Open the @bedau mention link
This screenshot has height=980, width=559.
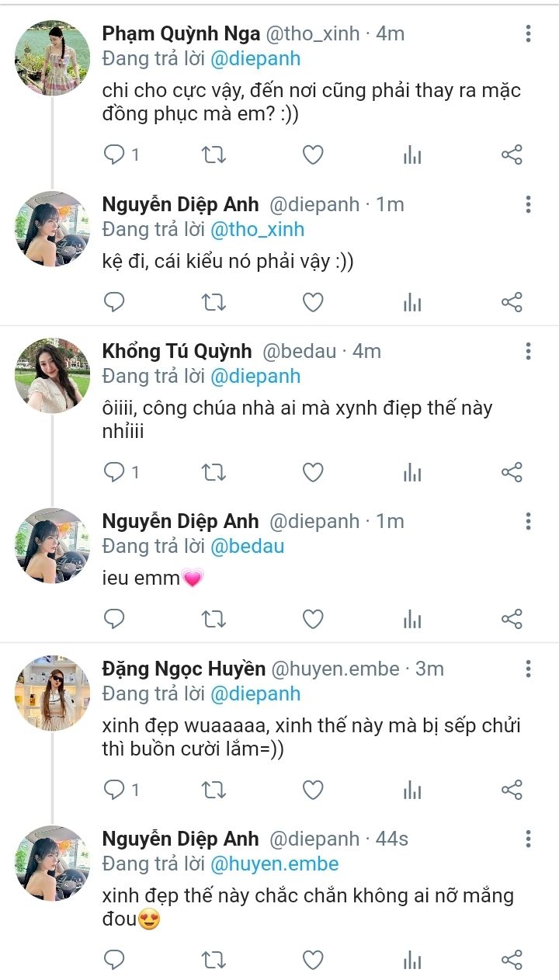(x=248, y=547)
